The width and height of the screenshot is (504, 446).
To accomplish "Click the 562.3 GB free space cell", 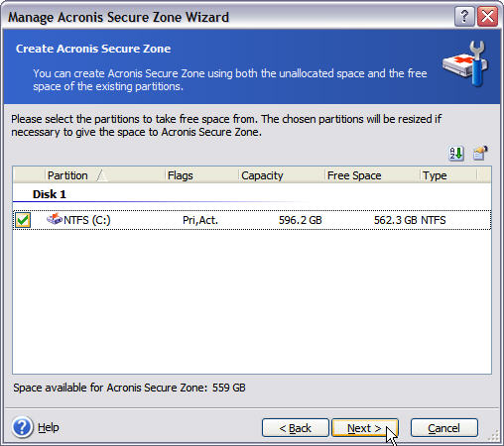I will pyautogui.click(x=396, y=220).
